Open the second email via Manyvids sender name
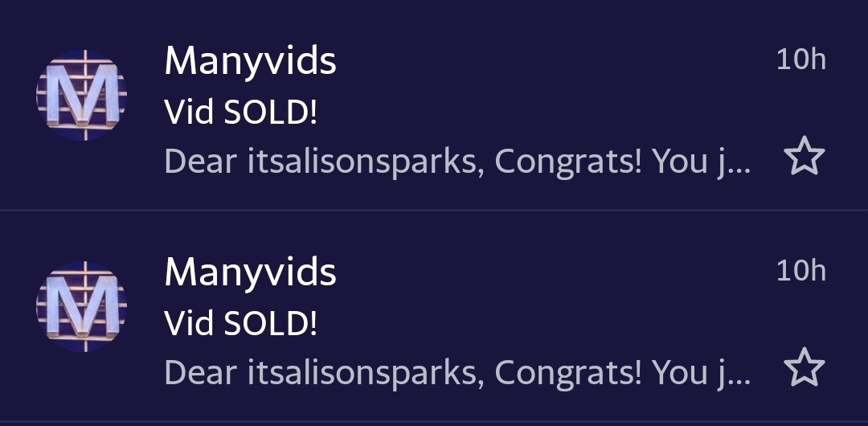868x426 pixels. click(250, 272)
